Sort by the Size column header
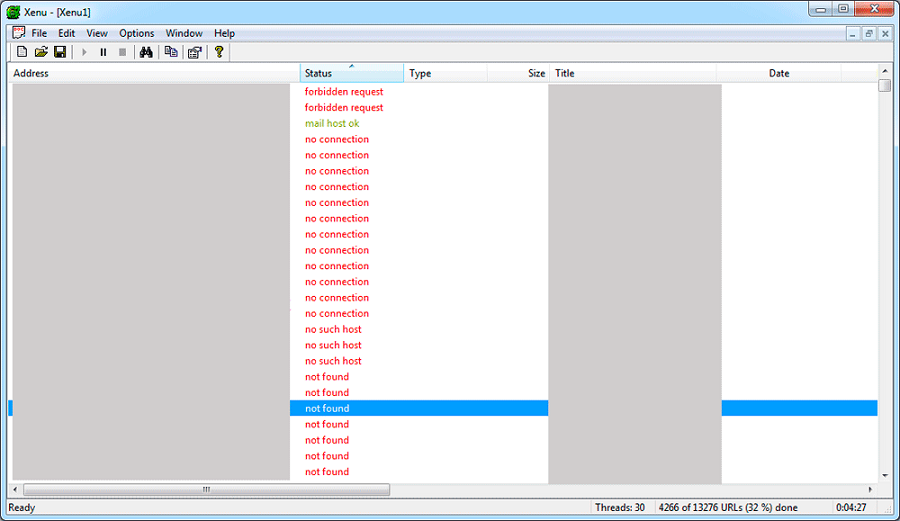The width and height of the screenshot is (900, 521). click(518, 73)
